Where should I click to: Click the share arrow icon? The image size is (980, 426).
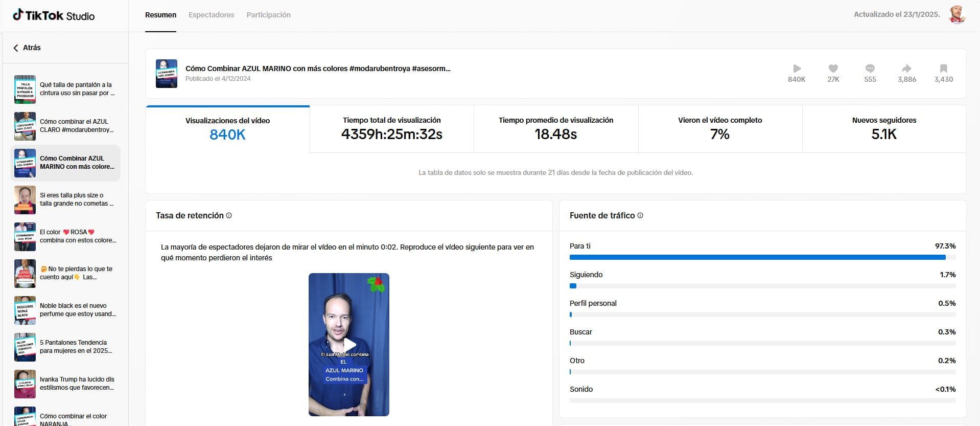click(x=906, y=69)
